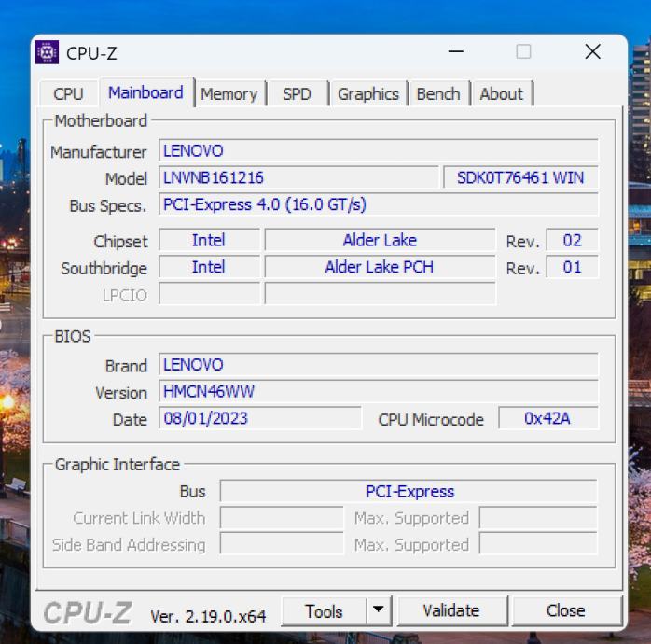Click the Chipset vendor Intel field
The width and height of the screenshot is (651, 644).
point(209,240)
